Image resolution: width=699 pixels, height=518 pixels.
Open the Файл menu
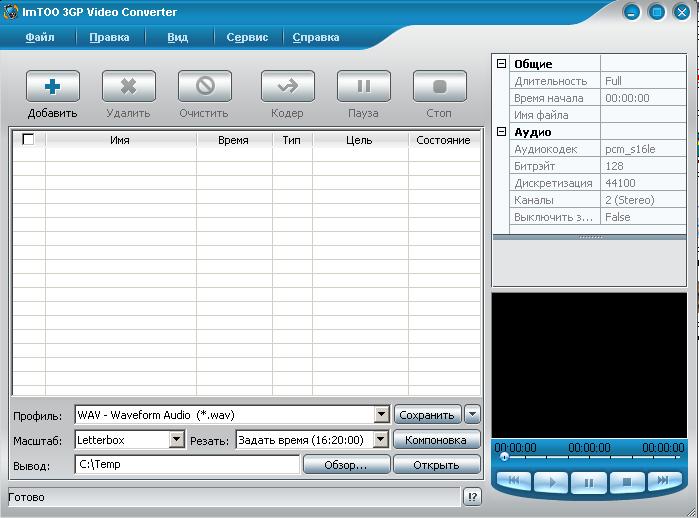(40, 37)
